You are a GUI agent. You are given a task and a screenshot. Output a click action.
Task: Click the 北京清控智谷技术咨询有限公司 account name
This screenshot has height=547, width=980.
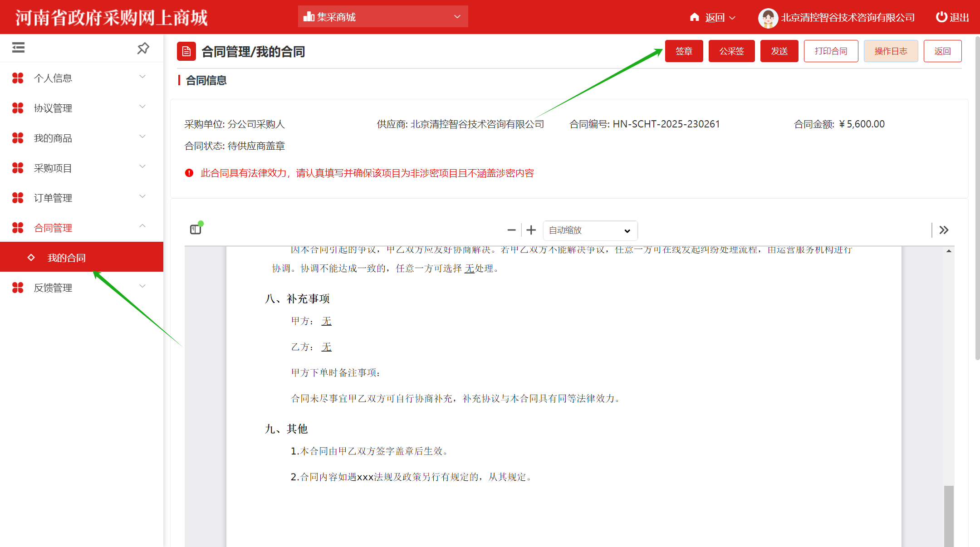(x=848, y=18)
